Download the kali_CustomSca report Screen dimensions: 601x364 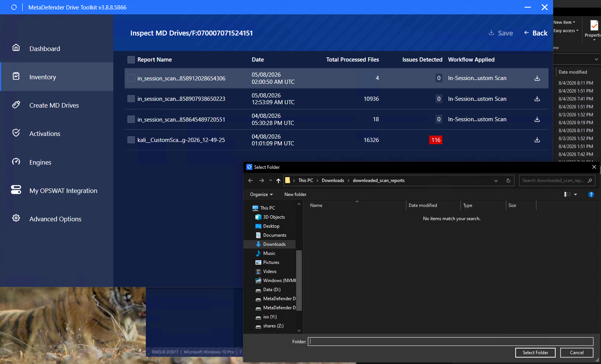point(537,140)
